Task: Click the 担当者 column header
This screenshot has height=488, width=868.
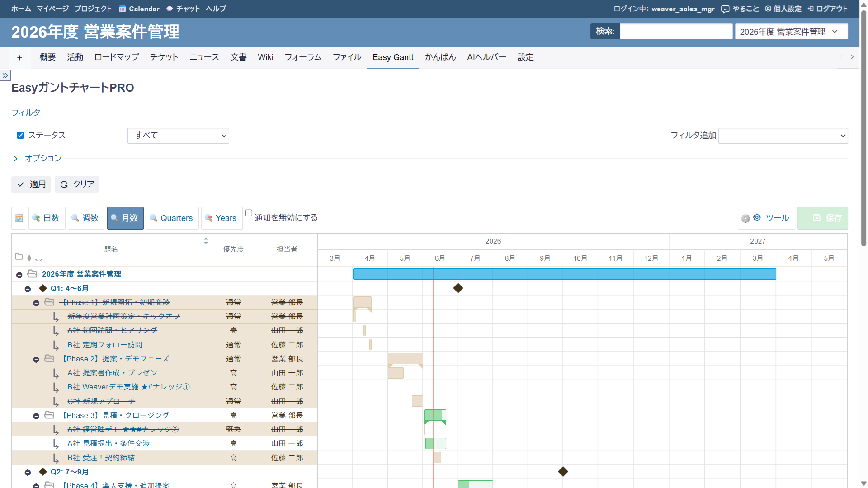Action: pos(287,249)
